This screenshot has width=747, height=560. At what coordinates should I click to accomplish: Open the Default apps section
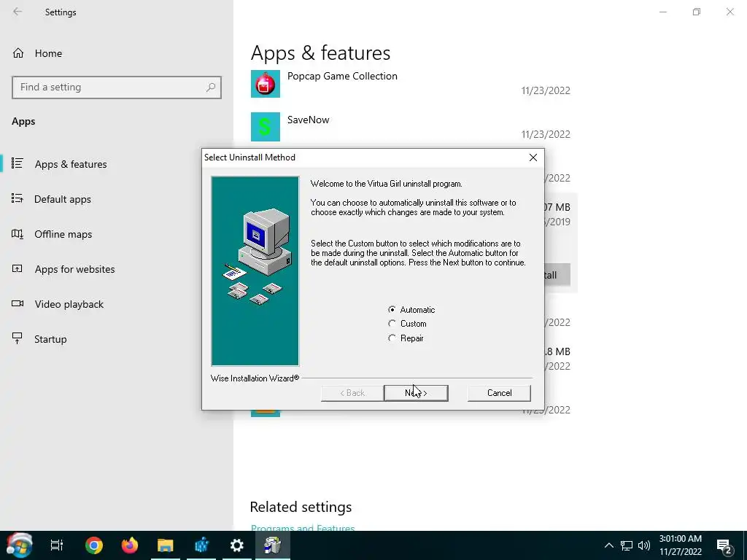click(63, 199)
